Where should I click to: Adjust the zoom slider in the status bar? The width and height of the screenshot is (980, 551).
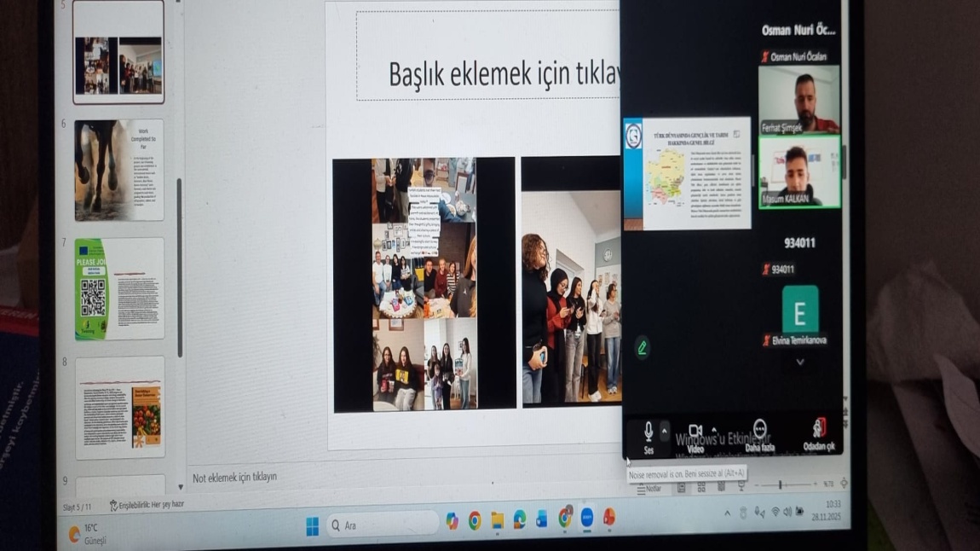coord(780,486)
